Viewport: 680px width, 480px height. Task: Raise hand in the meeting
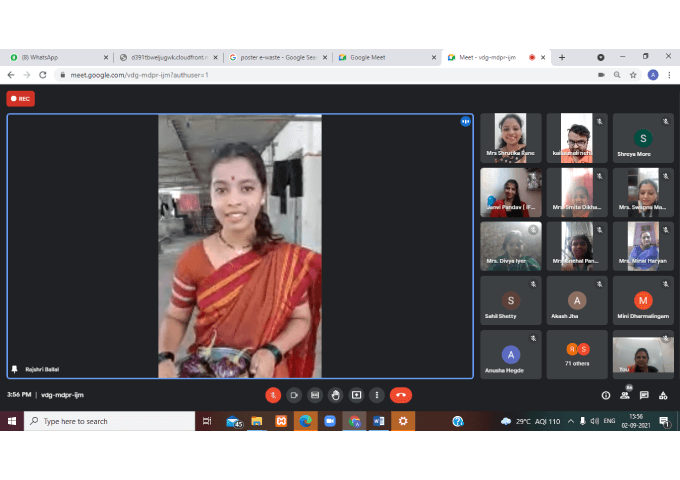tap(336, 395)
